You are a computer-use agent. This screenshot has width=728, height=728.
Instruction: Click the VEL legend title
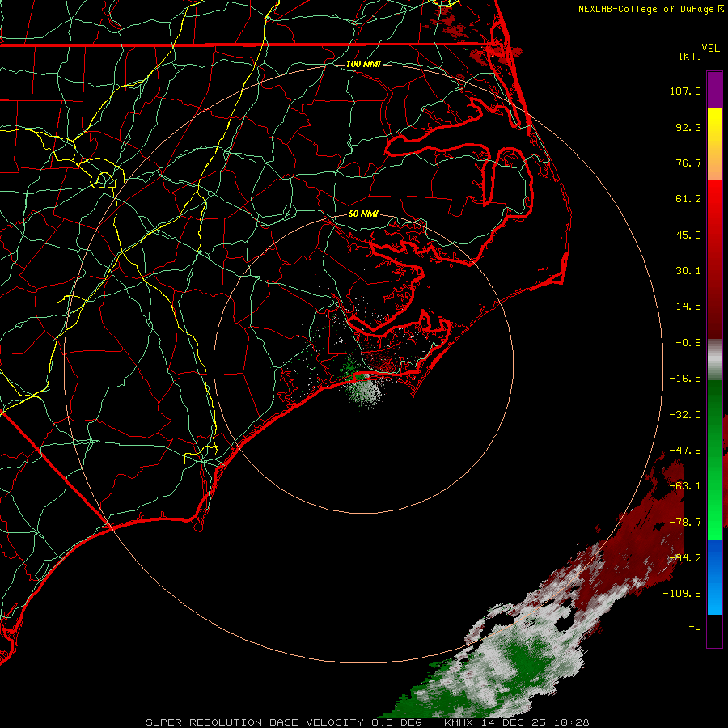[x=710, y=49]
